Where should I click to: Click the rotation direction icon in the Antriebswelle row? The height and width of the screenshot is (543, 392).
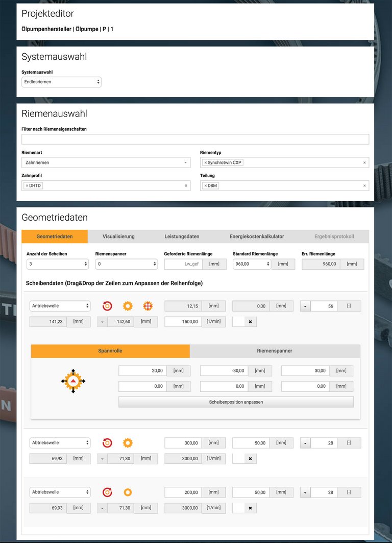(107, 306)
